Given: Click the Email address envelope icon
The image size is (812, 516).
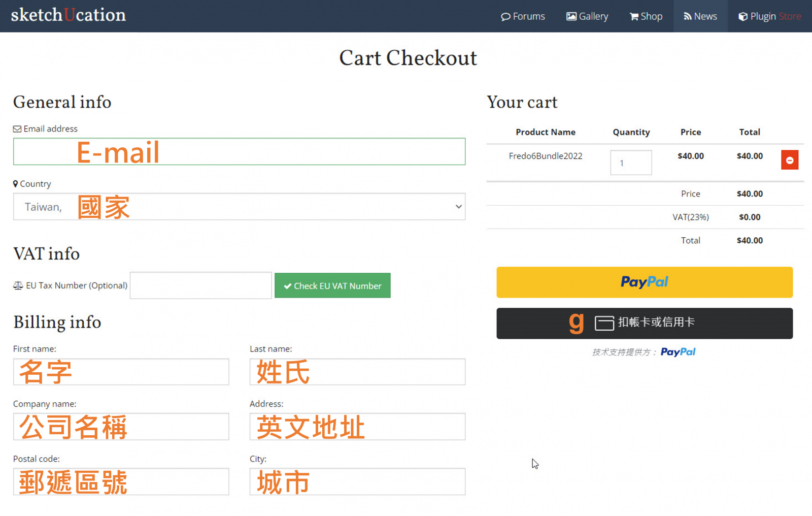Looking at the screenshot, I should click(17, 129).
